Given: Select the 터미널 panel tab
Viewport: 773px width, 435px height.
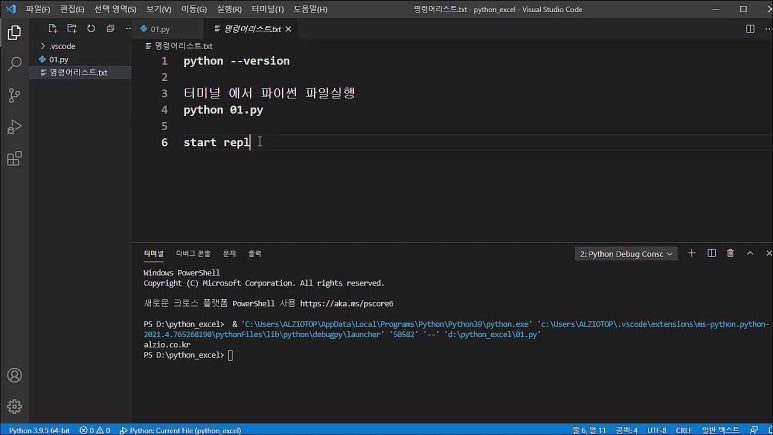Looking at the screenshot, I should pos(154,254).
